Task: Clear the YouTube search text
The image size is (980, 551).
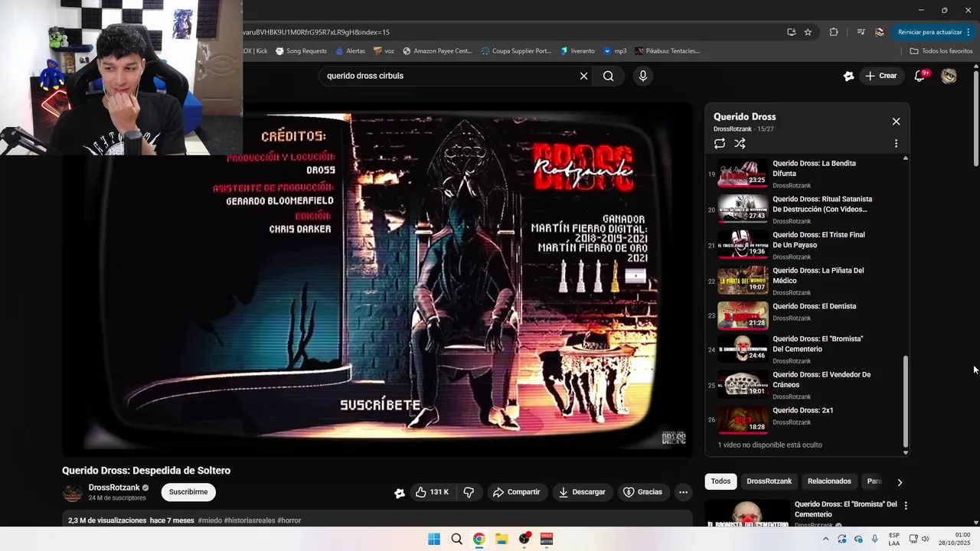Action: (x=583, y=76)
